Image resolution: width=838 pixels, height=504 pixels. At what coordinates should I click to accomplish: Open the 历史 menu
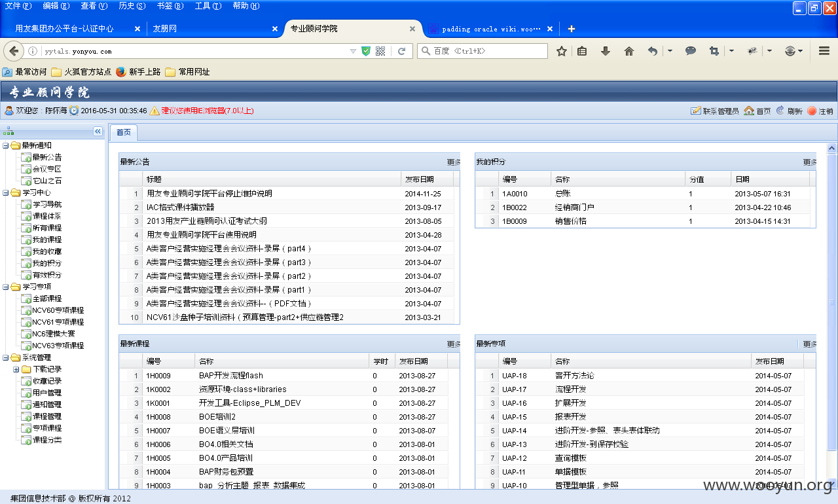(x=132, y=6)
